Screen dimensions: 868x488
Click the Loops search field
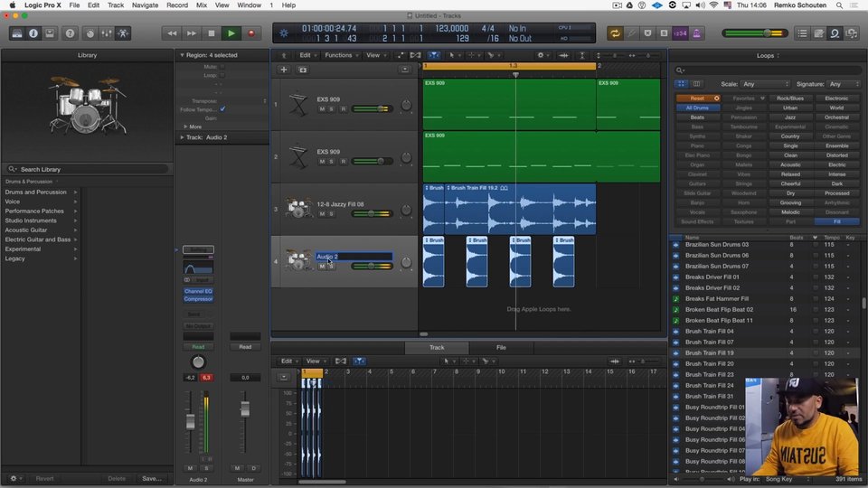click(768, 70)
